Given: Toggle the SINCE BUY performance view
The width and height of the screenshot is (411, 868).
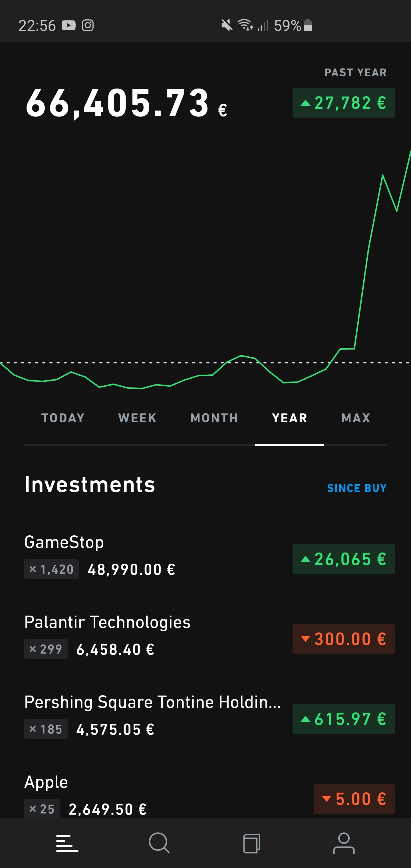Looking at the screenshot, I should point(357,488).
